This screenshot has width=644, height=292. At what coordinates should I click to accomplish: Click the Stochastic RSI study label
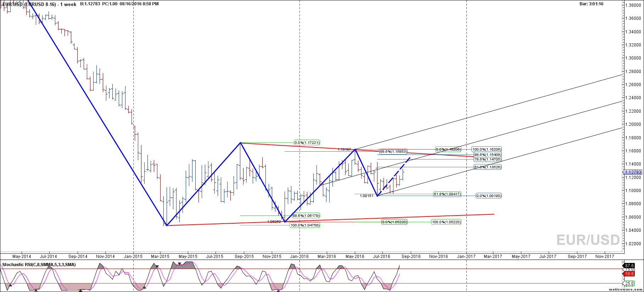39,265
